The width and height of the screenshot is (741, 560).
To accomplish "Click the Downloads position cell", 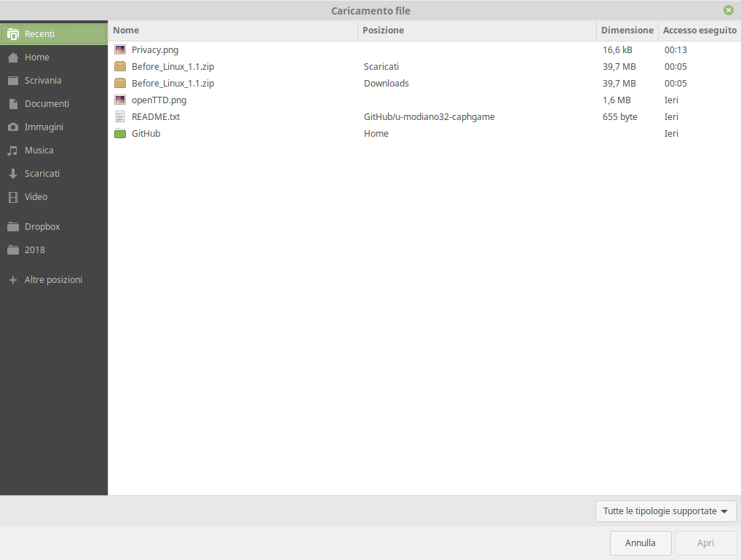I will 386,83.
